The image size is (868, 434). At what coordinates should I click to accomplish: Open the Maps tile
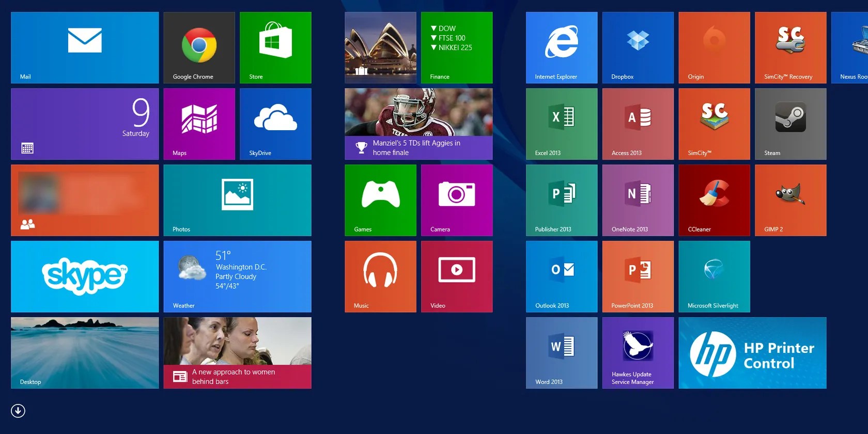(199, 124)
